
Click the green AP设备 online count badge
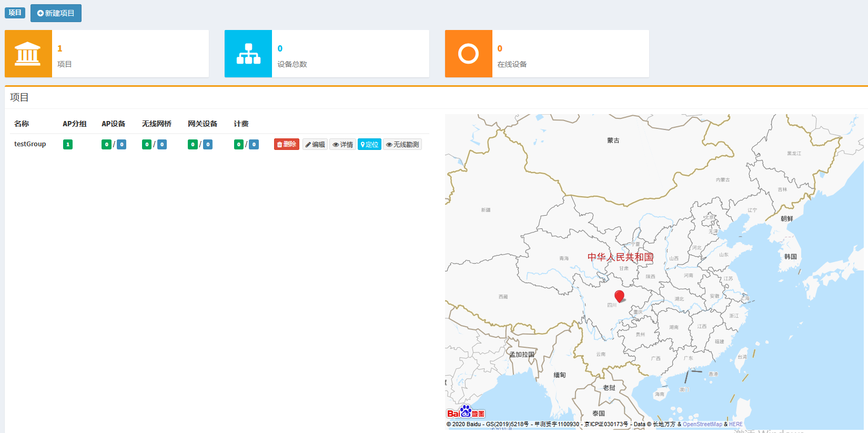click(106, 144)
